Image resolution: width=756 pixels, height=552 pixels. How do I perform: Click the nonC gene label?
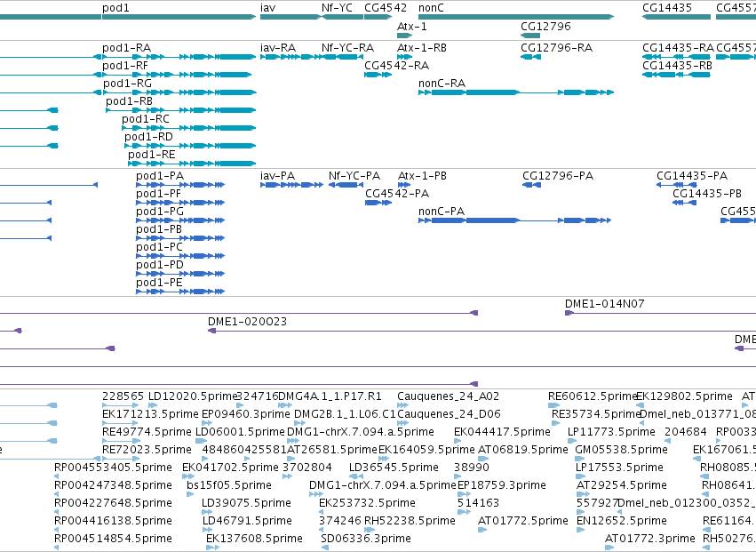pos(431,8)
